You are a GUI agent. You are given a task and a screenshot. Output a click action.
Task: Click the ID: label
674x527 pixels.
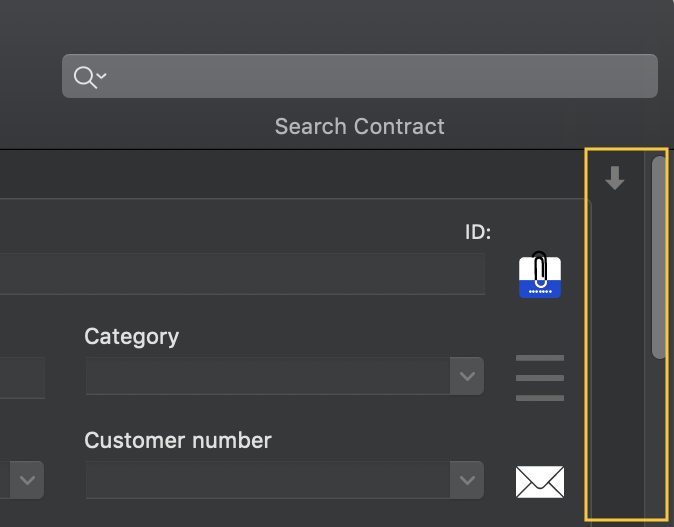478,232
